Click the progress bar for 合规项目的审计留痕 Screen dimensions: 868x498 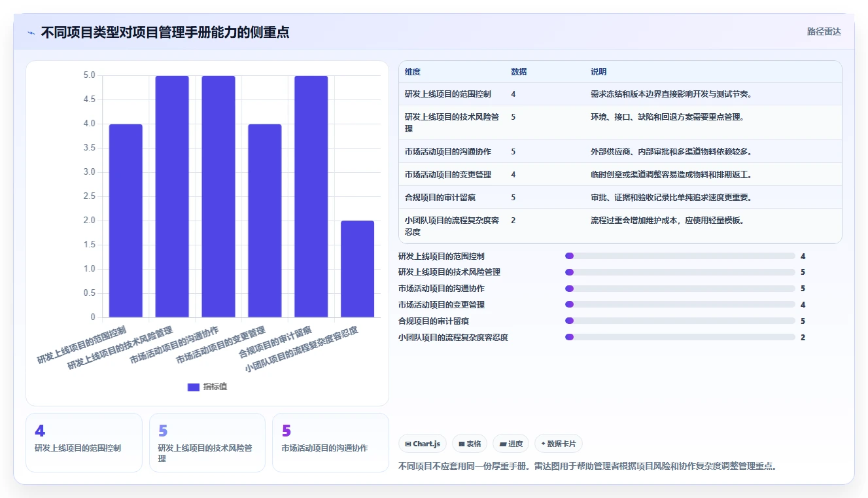[x=680, y=321]
